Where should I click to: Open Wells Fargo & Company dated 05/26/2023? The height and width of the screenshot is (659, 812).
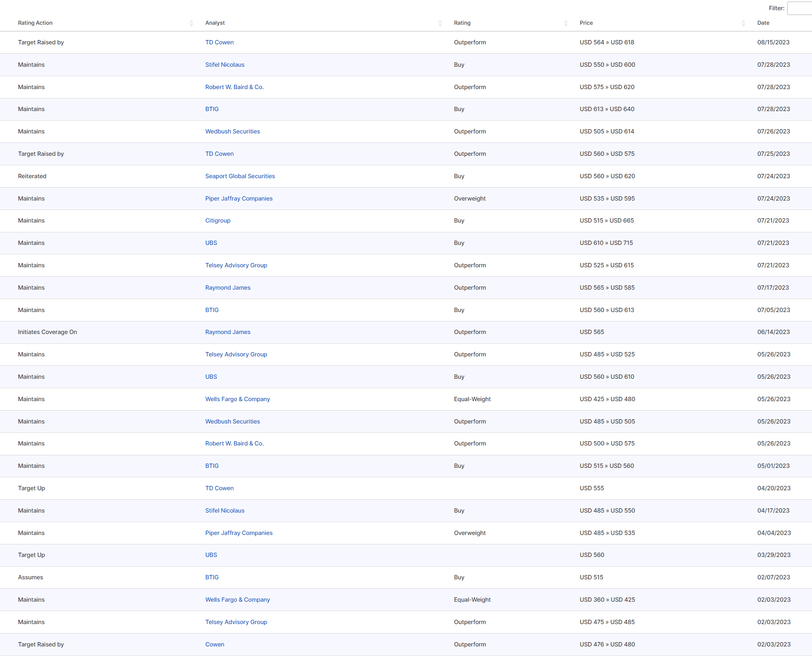coord(238,399)
